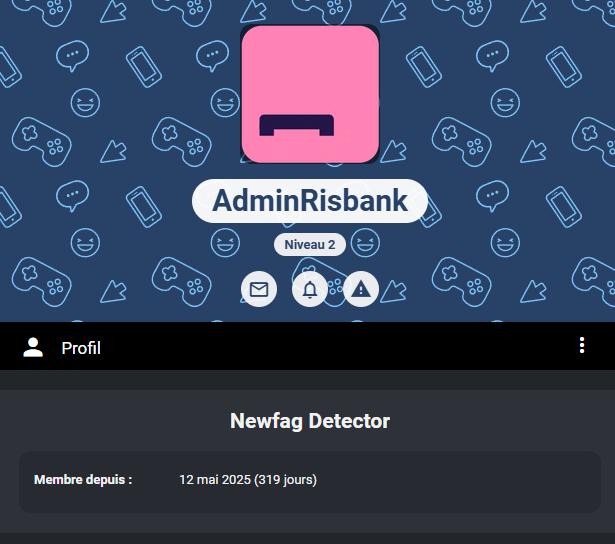Click the bell notification icon
615x544 pixels.
310,290
